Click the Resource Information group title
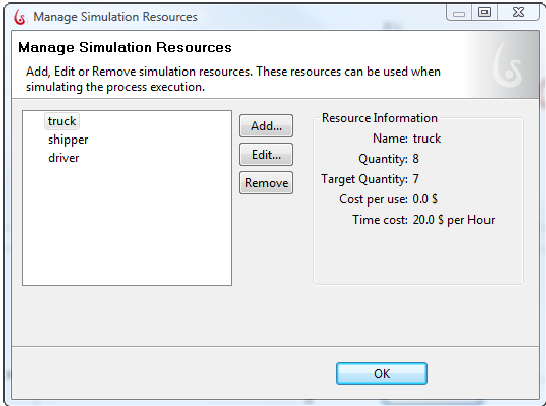Image resolution: width=546 pixels, height=406 pixels. click(380, 118)
